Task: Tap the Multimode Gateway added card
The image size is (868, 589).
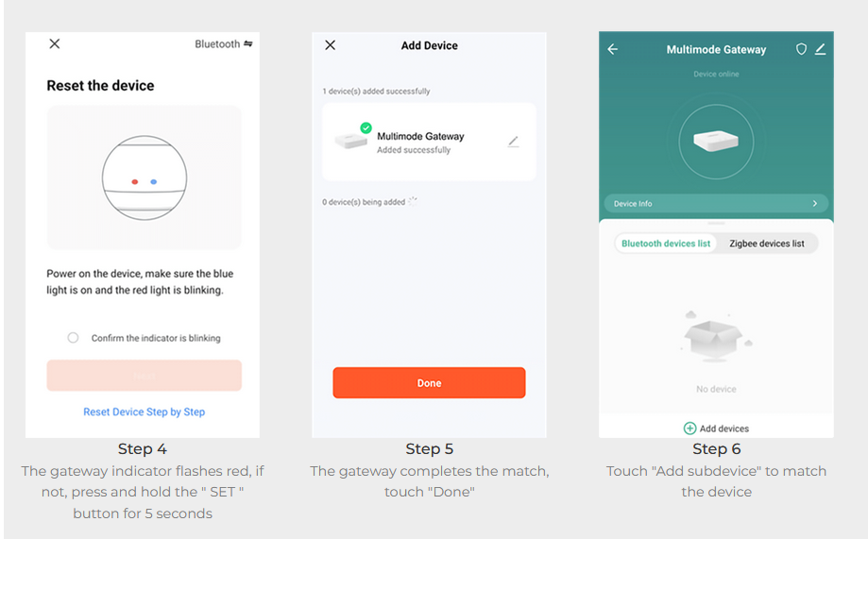Action: (x=429, y=142)
